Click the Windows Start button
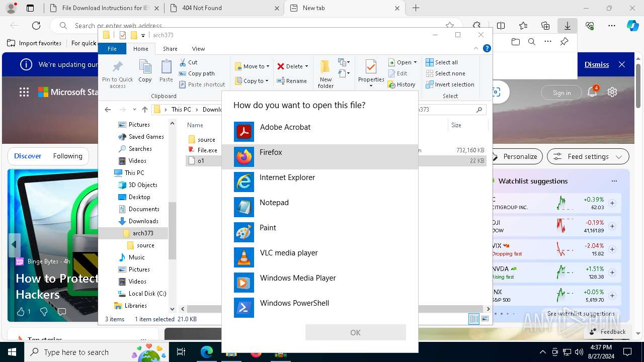 (x=12, y=352)
